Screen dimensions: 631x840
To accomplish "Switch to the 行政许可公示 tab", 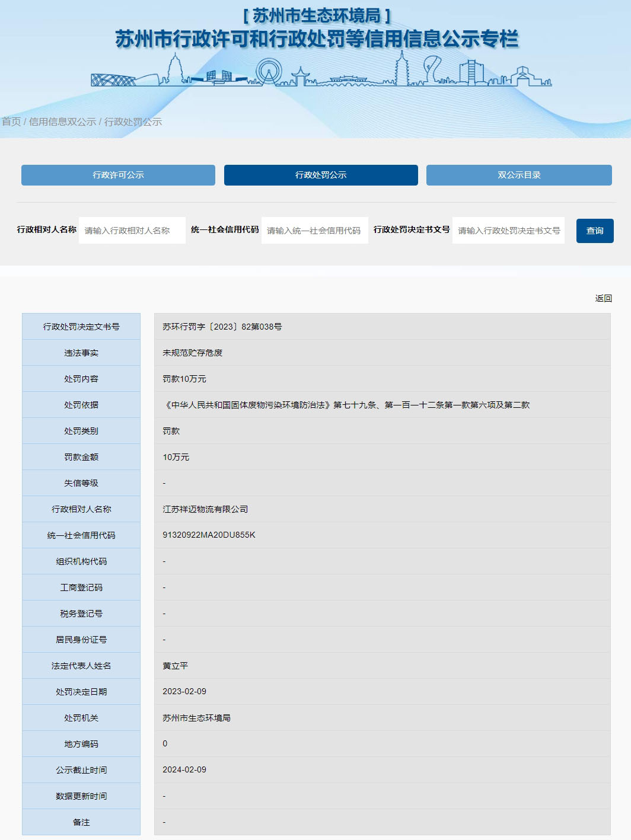I will click(x=118, y=175).
